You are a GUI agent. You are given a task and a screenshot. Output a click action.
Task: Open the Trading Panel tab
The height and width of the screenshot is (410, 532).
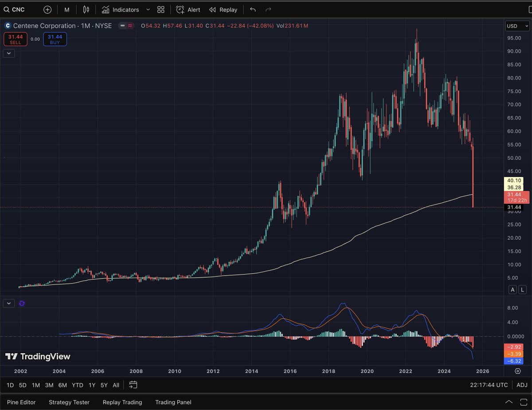173,402
